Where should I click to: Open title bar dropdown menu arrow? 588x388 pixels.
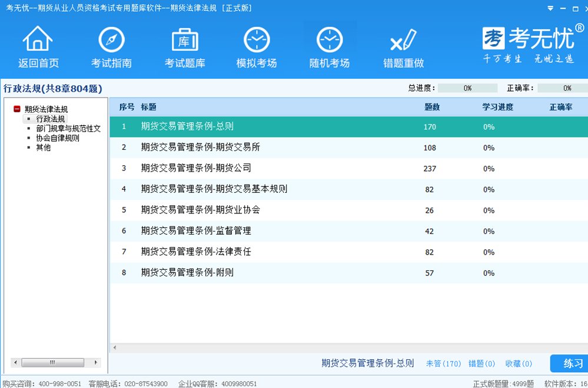(550, 8)
